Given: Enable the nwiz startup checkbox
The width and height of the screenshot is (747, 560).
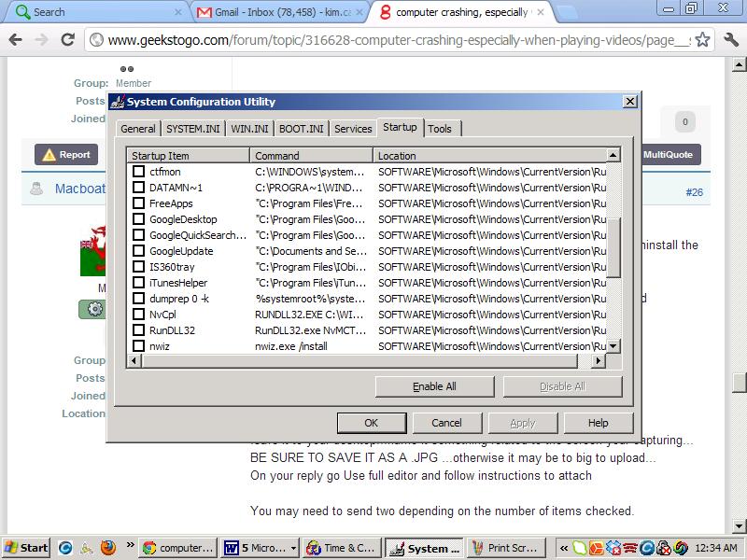Looking at the screenshot, I should tap(138, 345).
